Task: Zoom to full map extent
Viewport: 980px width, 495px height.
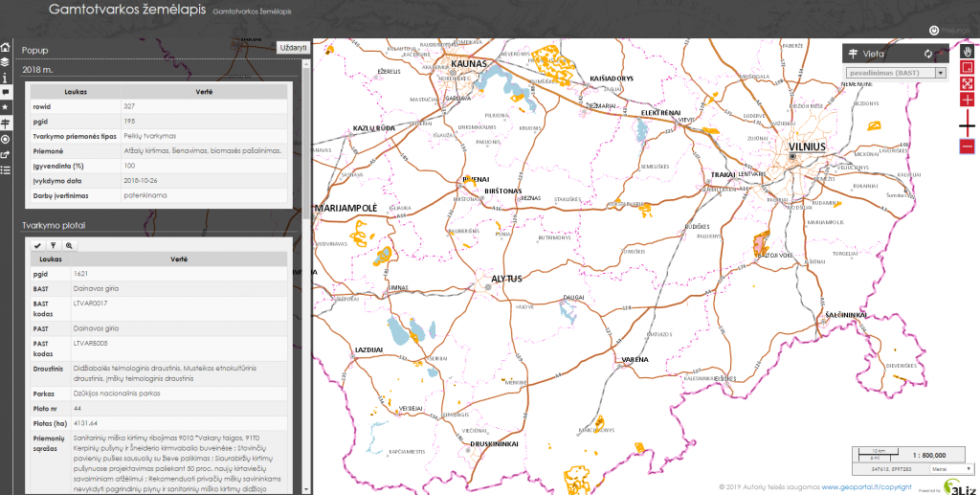Action: [968, 84]
